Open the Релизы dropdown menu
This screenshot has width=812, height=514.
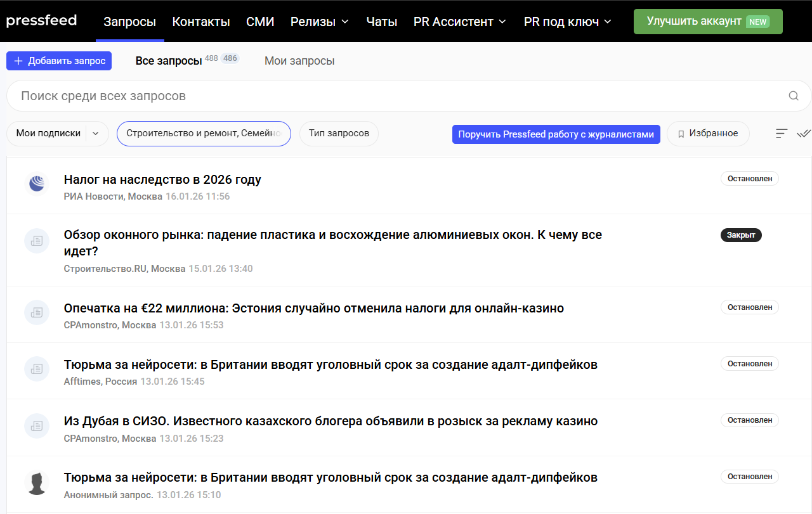320,22
